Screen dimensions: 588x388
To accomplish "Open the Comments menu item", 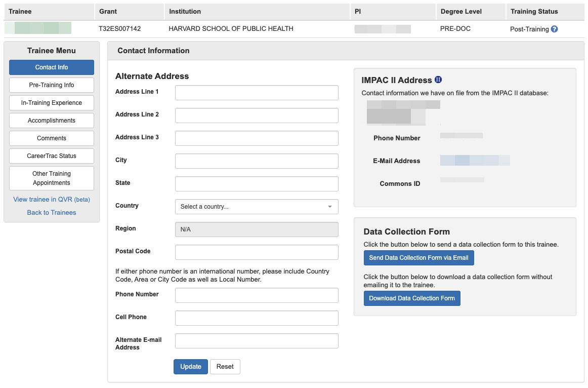I will [x=52, y=138].
